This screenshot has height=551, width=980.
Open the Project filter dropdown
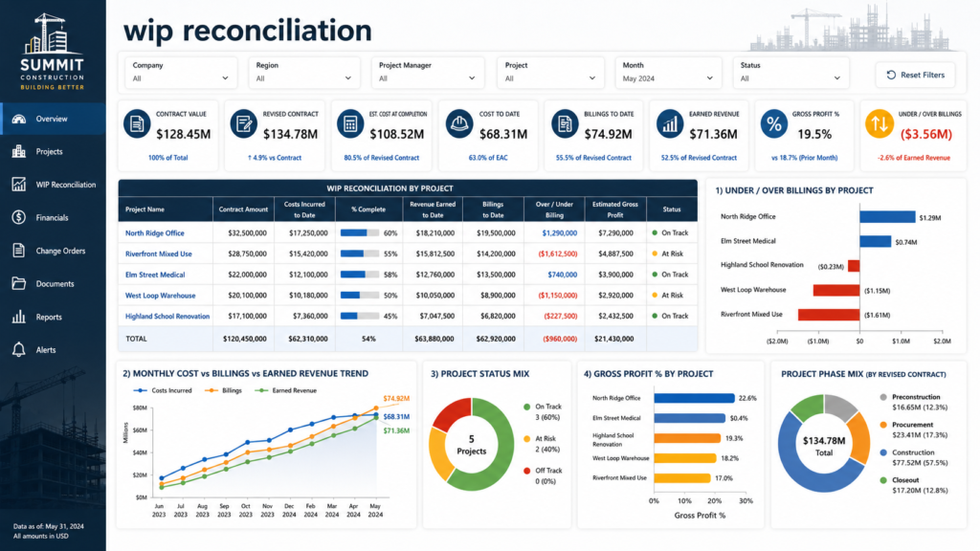[550, 73]
